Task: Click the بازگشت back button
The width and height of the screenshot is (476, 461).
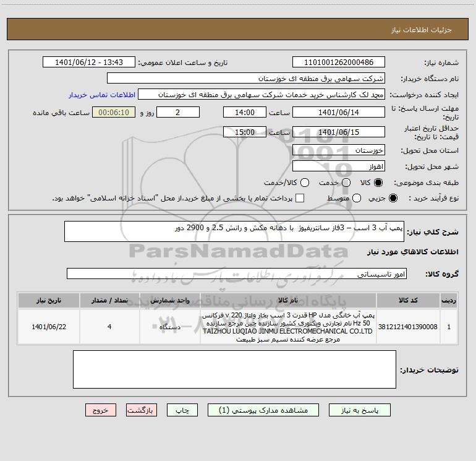Action: [142, 410]
